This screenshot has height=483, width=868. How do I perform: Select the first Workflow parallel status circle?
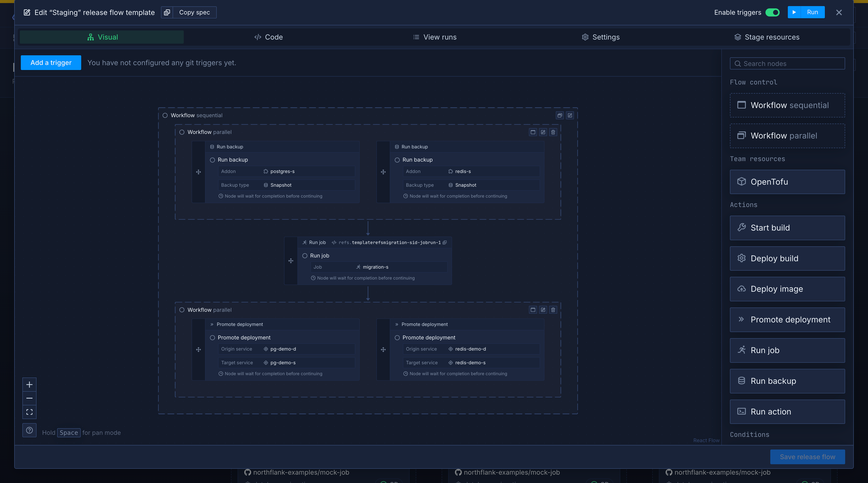coord(182,132)
